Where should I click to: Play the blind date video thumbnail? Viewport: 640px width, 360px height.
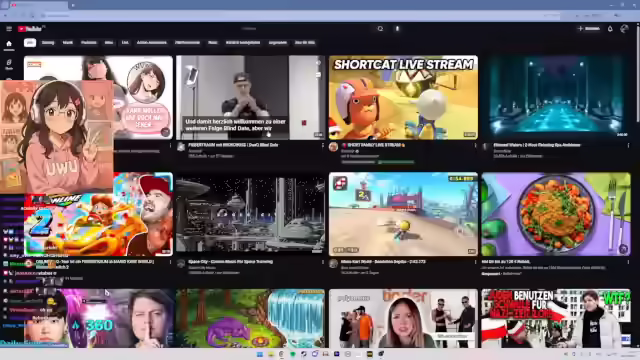pyautogui.click(x=251, y=98)
